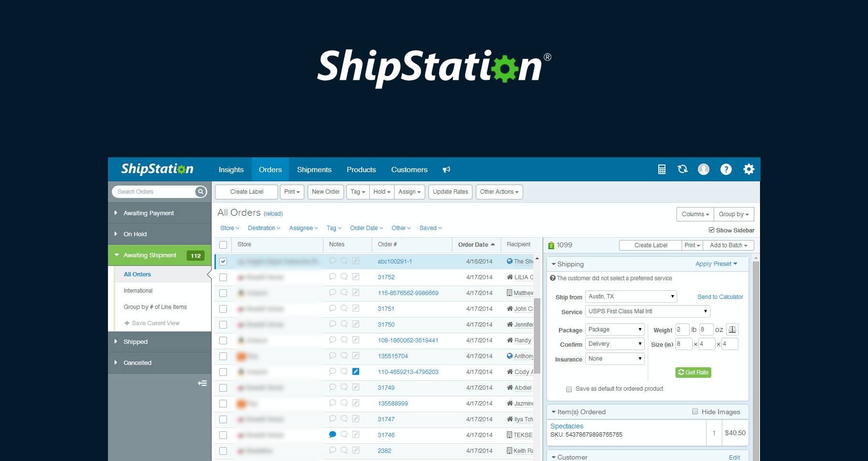The image size is (868, 461).
Task: Enable Save as default for ordered product
Action: pos(569,389)
